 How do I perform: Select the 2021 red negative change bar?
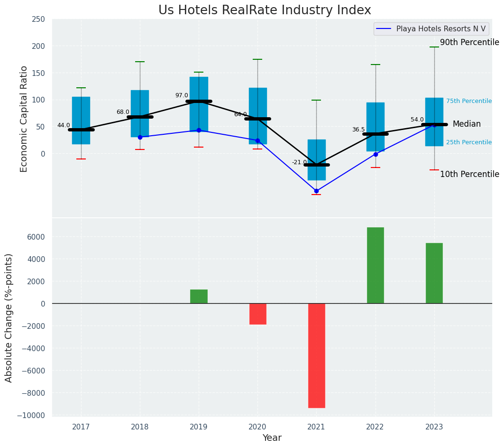tap(316, 355)
